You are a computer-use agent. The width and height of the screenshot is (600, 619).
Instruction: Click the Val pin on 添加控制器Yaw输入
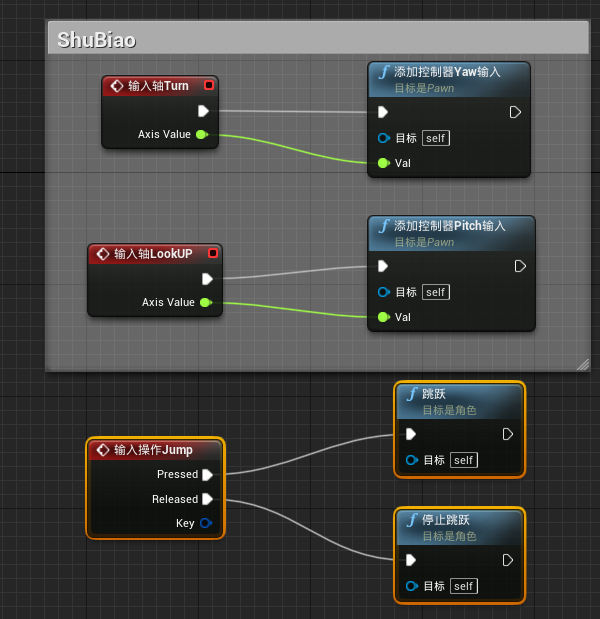pyautogui.click(x=384, y=163)
